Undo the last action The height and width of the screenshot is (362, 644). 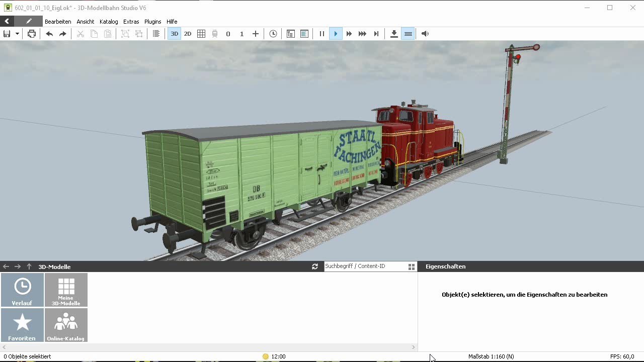click(49, 34)
